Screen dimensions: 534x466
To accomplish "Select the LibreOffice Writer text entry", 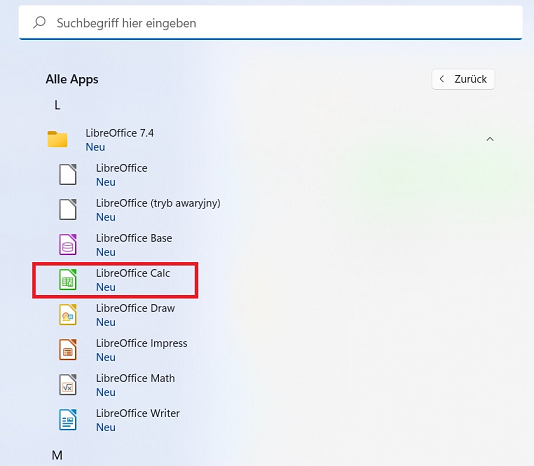I will click(138, 413).
